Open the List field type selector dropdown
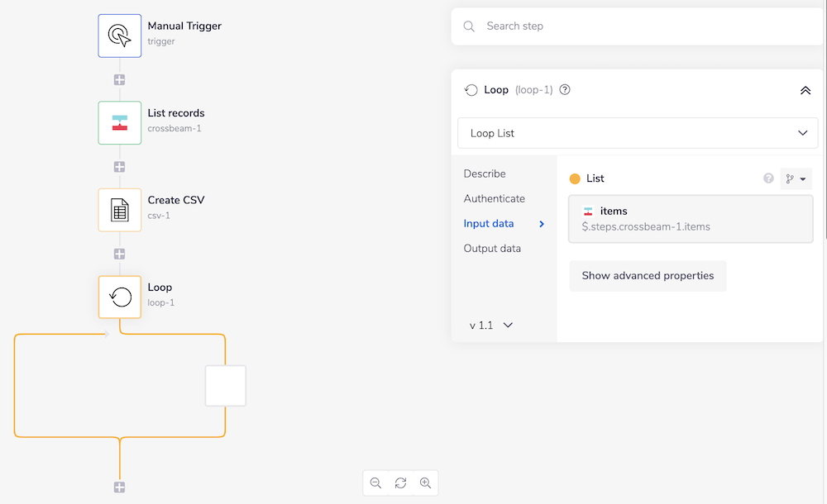The width and height of the screenshot is (827, 504). point(796,178)
